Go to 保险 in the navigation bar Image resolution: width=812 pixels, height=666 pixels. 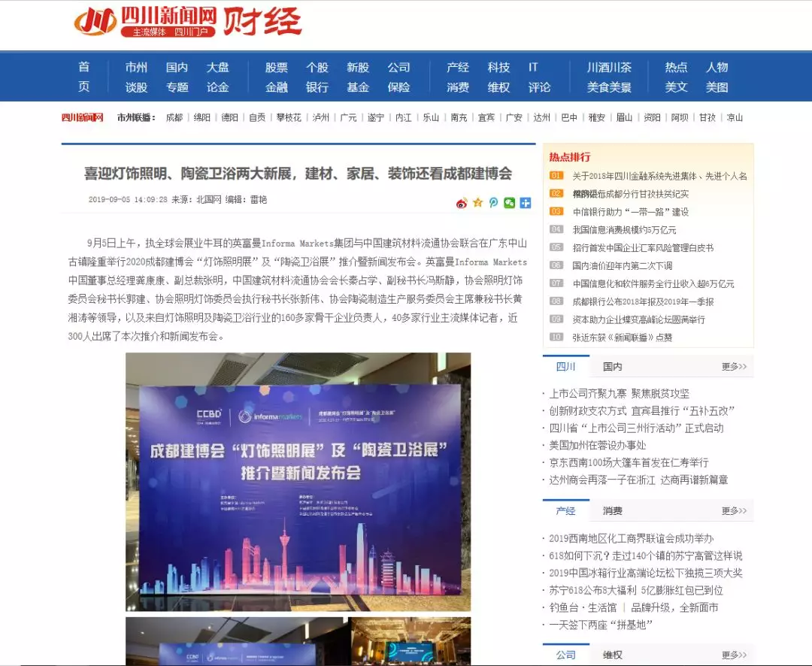tap(398, 87)
